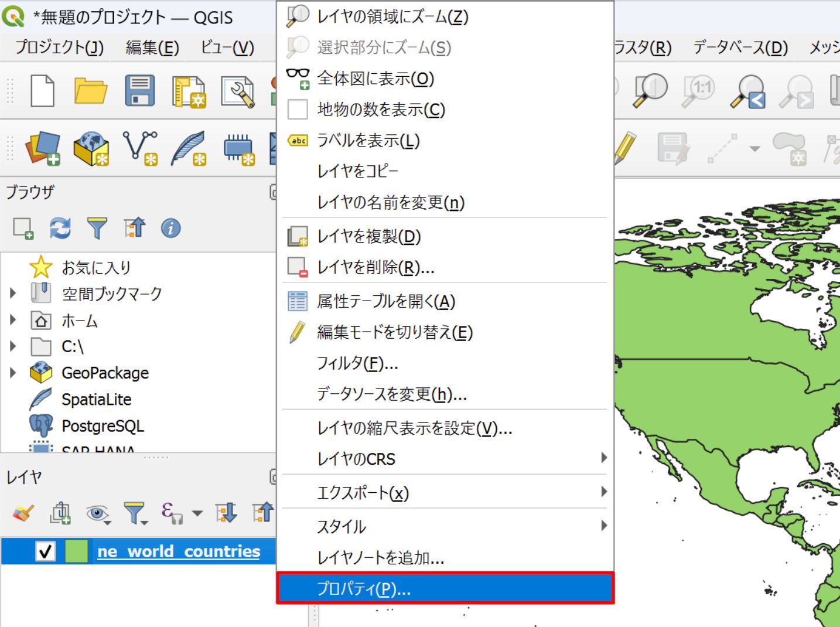Open the スタイル submenu

pos(445,526)
